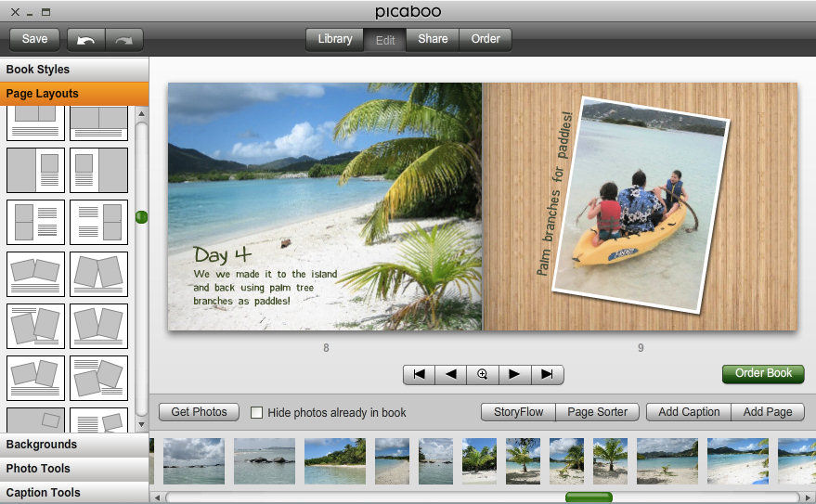816x504 pixels.
Task: Click the zoom magnifier icon
Action: 483,374
